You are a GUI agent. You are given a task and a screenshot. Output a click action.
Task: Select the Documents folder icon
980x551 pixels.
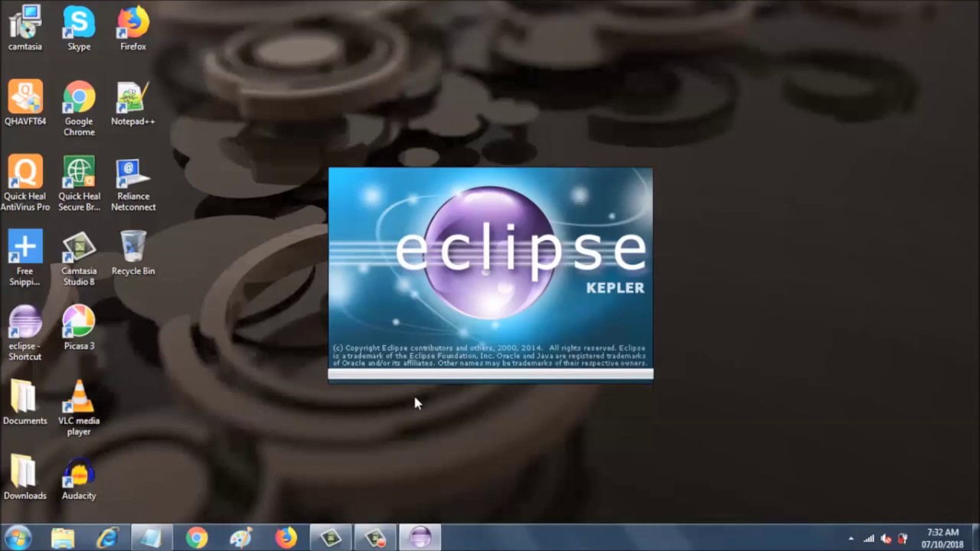[24, 403]
